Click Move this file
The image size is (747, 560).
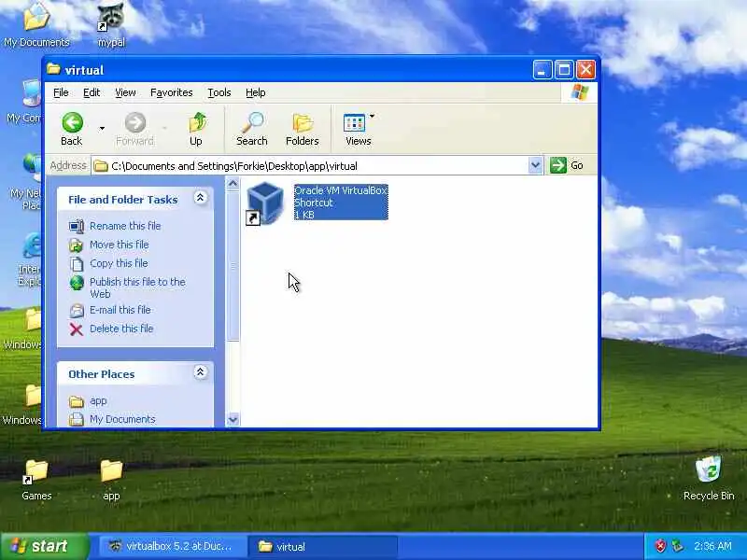120,245
